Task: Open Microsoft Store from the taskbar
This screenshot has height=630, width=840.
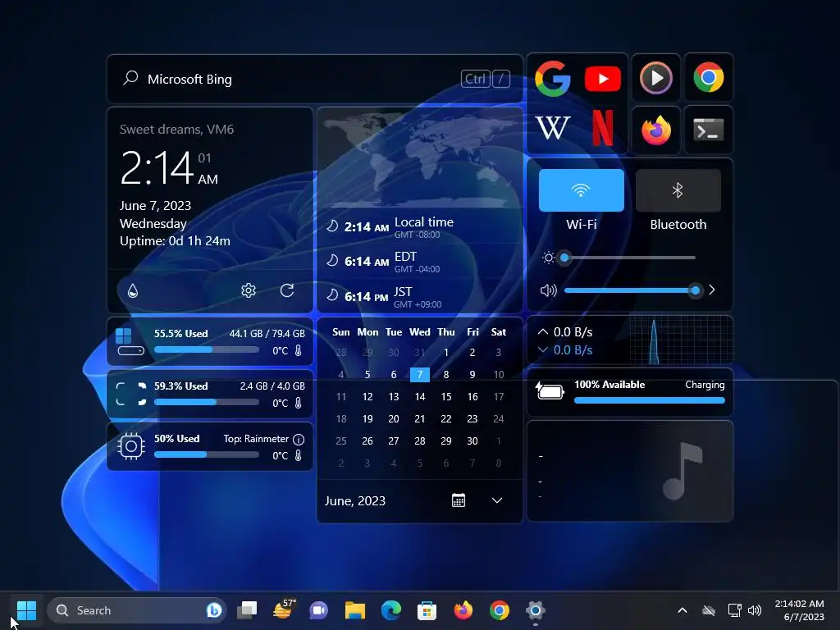Action: (427, 610)
